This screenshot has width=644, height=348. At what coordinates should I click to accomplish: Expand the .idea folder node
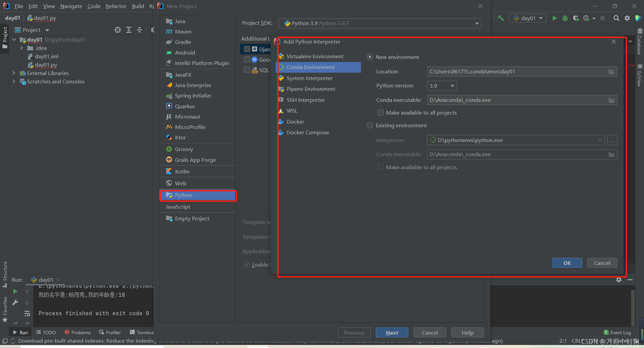point(21,48)
